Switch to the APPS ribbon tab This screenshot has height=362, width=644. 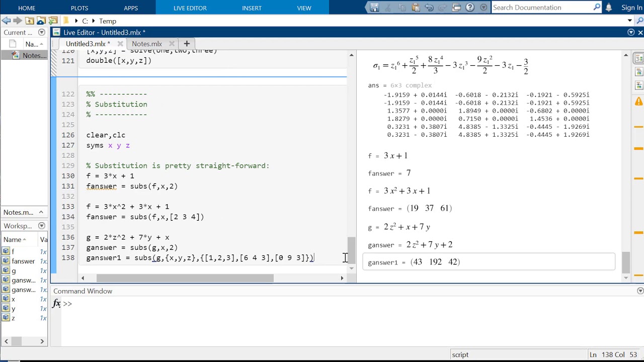tap(131, 8)
